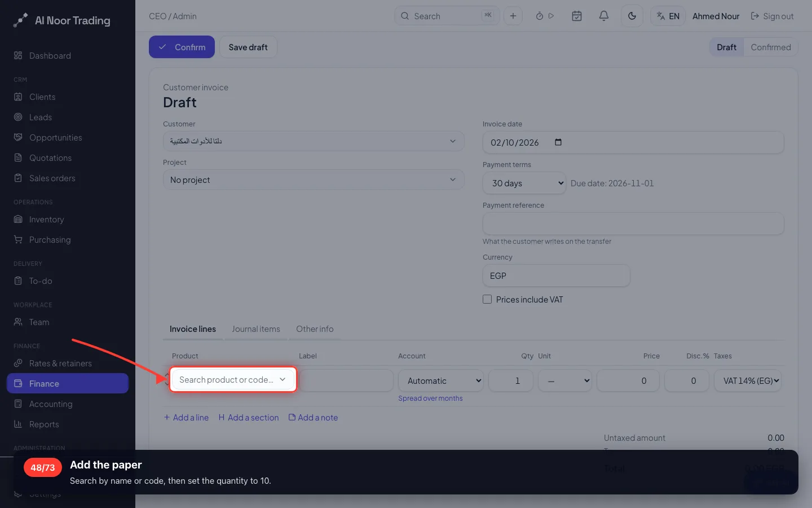Screen dimensions: 812x508
Task: Expand the Account Automatic dropdown
Action: coord(441,380)
